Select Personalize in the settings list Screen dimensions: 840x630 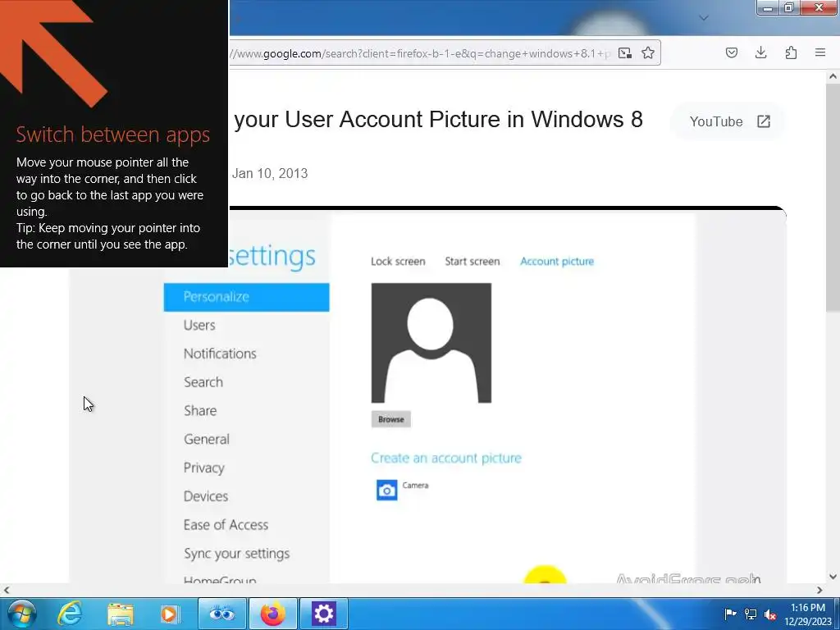tap(246, 297)
